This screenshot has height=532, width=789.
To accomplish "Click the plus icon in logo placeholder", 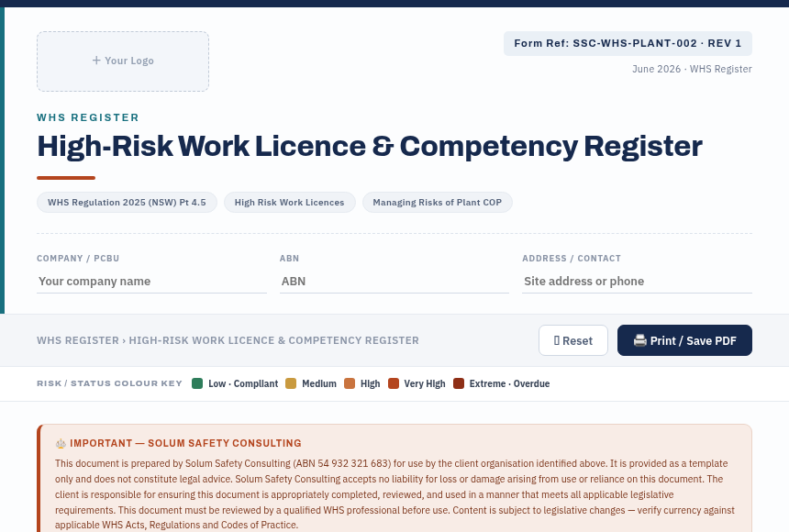I will [96, 61].
